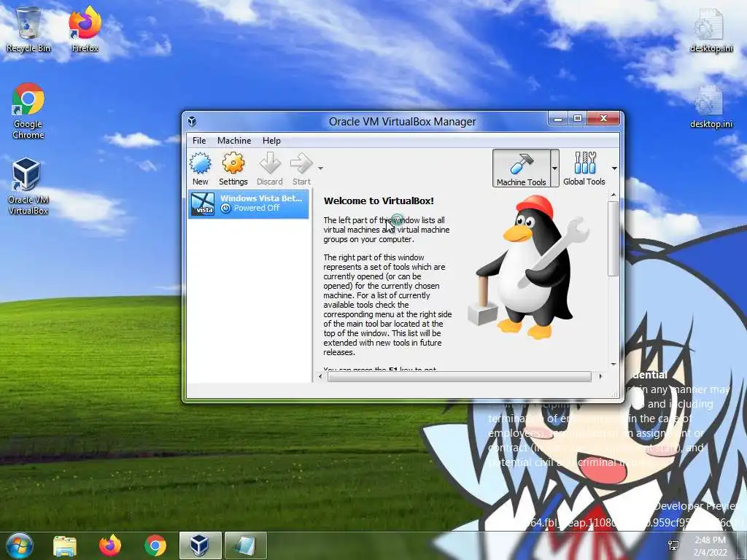Select the Oracle VM VirtualBox desktop shortcut
Viewport: 747px width, 560px height.
(x=28, y=187)
